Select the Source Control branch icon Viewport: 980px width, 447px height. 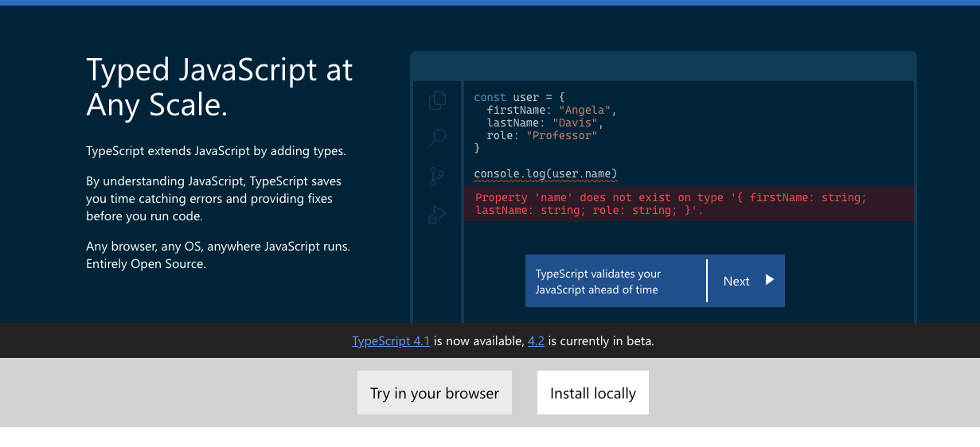[x=437, y=176]
